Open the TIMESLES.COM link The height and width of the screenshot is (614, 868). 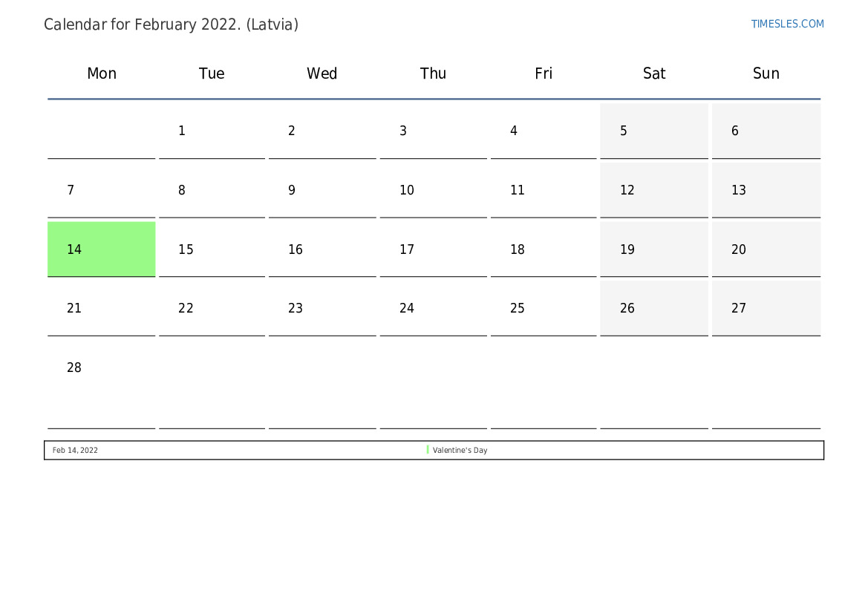click(787, 24)
